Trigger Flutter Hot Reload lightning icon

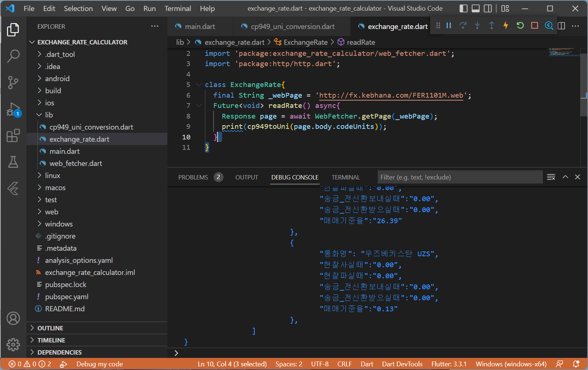(506, 25)
